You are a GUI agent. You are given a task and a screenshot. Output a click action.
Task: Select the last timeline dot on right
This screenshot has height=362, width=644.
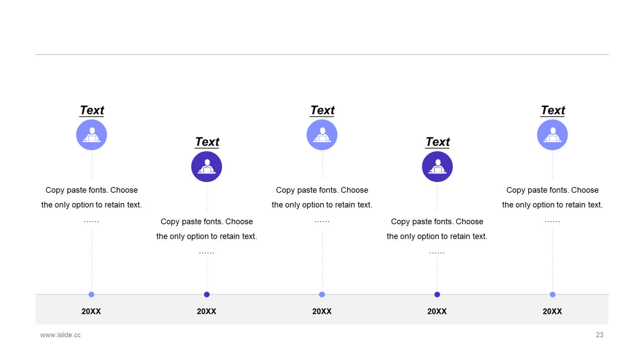coord(552,295)
